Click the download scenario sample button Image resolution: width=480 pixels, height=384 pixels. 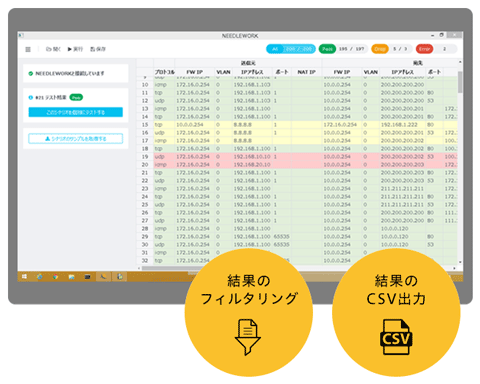(x=76, y=139)
